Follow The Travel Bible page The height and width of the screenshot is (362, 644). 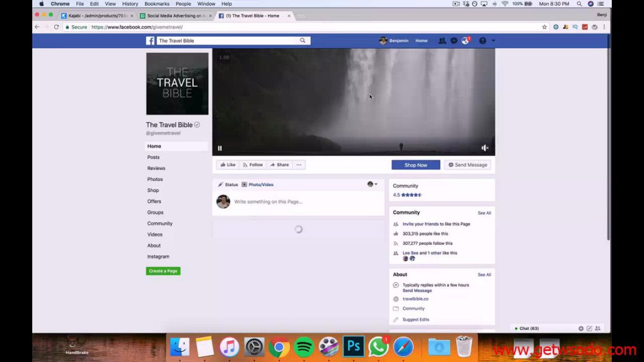(252, 165)
